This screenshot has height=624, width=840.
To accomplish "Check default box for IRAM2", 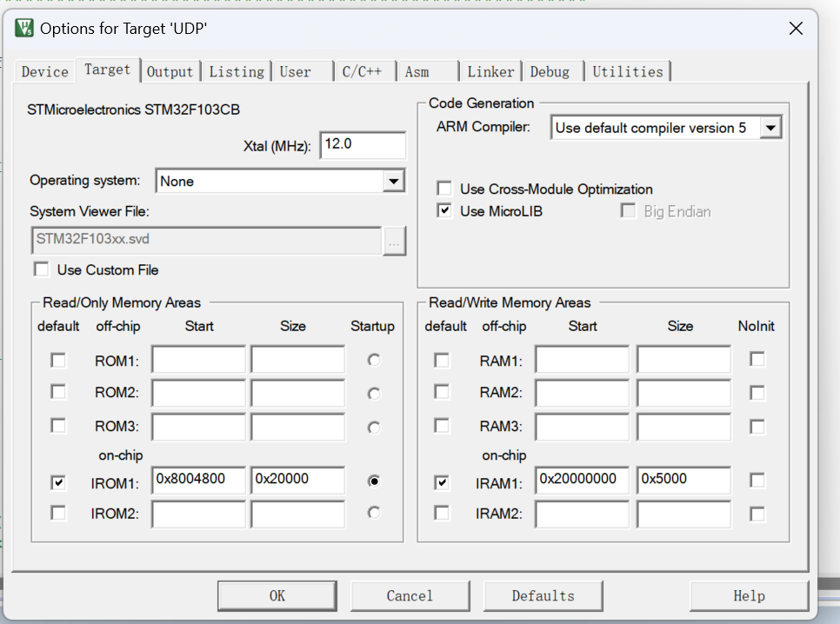I will 442,513.
